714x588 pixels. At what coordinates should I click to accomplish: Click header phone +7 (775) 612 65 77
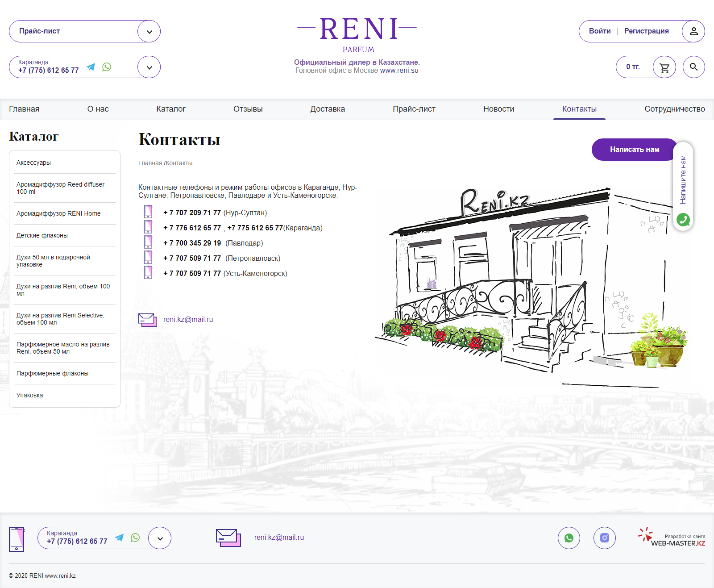tap(48, 71)
